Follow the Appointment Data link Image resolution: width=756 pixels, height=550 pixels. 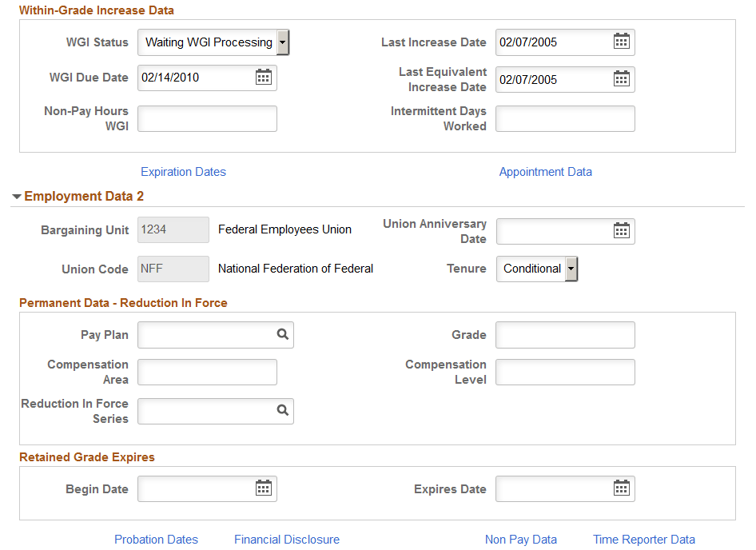click(x=545, y=172)
